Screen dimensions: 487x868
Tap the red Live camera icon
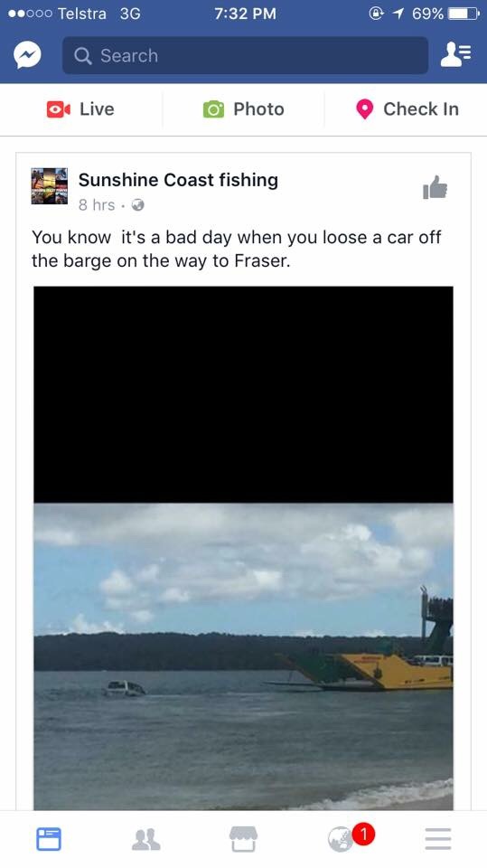[x=58, y=109]
